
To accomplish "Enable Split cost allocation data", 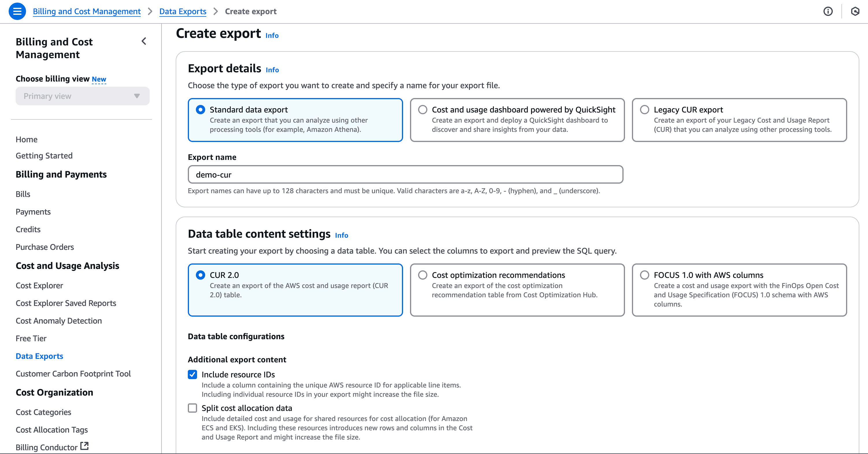I will pos(192,408).
